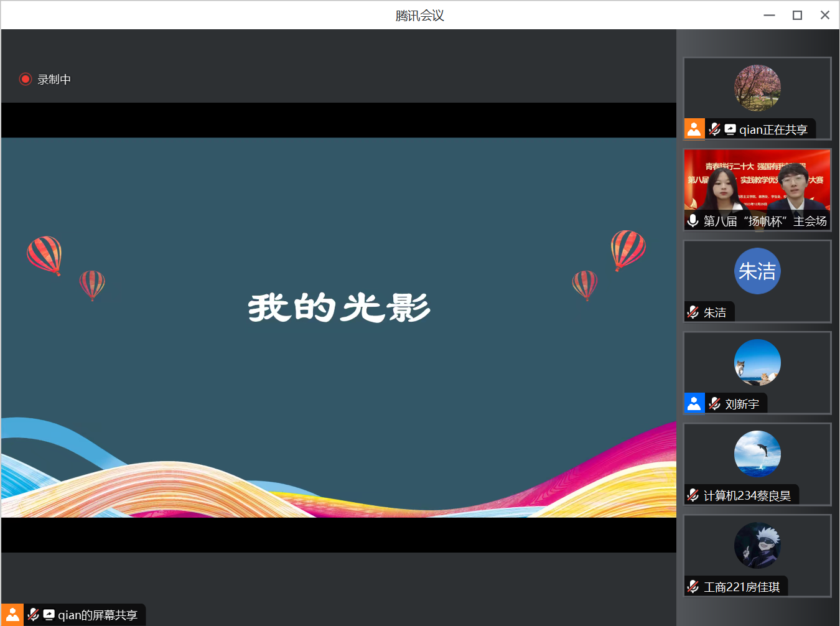
Task: Click the dolphin avatar of 计算机234蔡良昊
Action: click(757, 454)
